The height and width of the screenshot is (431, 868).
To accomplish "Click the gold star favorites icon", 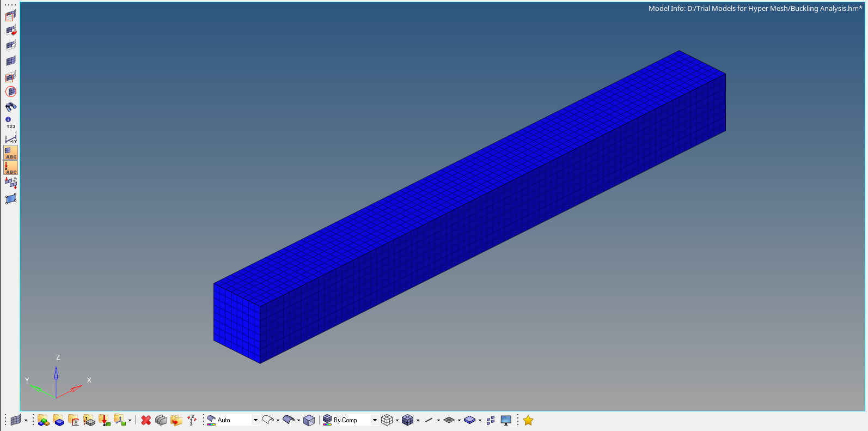I will (528, 420).
